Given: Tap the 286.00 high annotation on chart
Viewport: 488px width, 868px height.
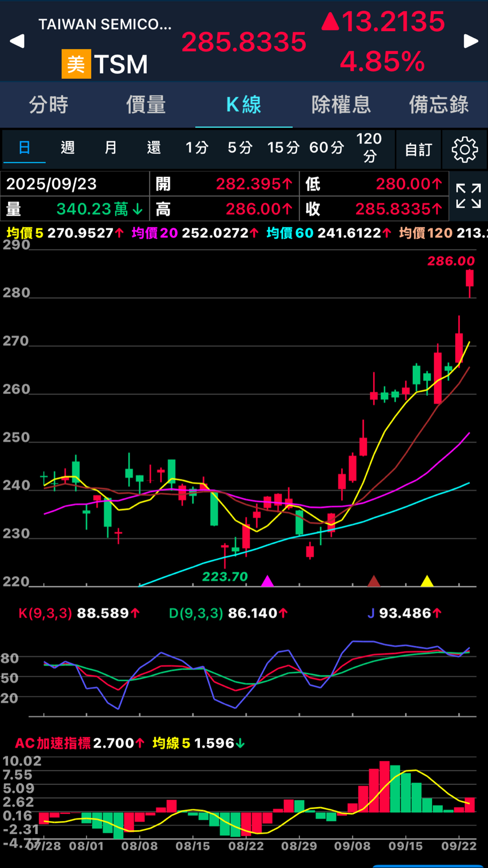Looking at the screenshot, I should coord(451,261).
